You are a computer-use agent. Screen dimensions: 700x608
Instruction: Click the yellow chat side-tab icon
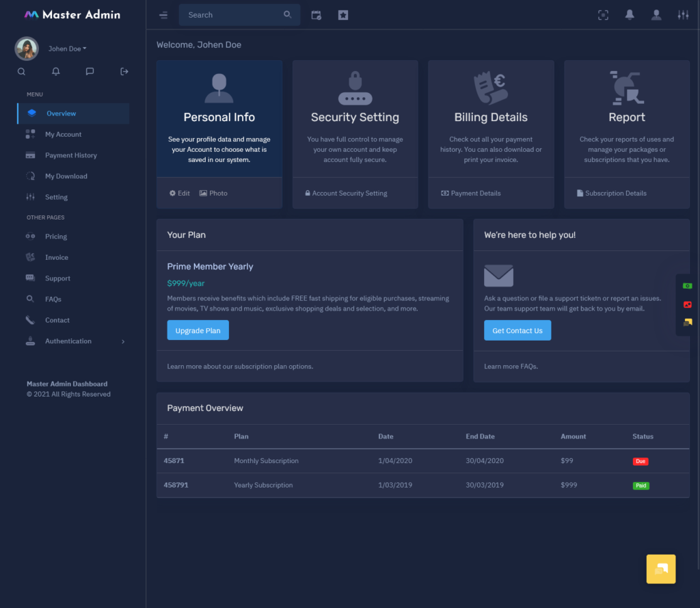(x=688, y=322)
